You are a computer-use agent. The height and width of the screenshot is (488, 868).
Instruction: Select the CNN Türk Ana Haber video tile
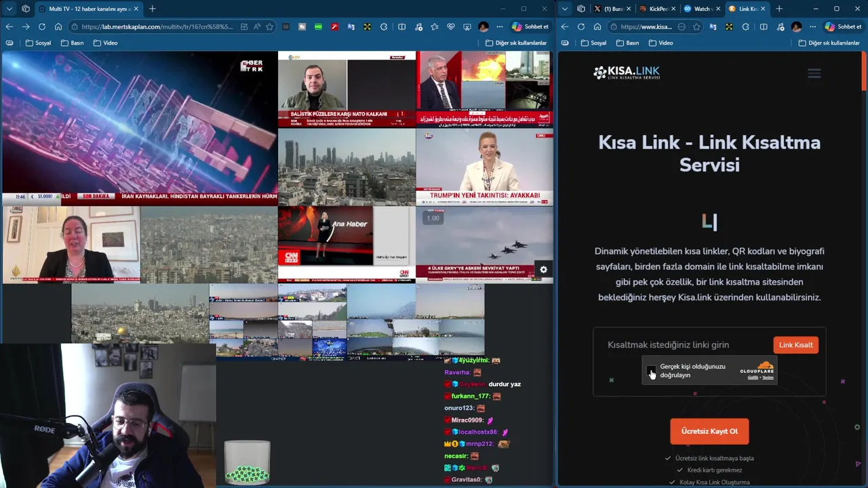347,244
